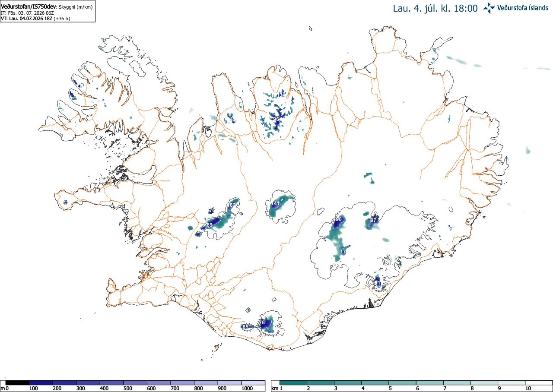Image resolution: width=553 pixels, height=392 pixels.
Task: Pick the 500–600 m legend color swatch
Action: coord(135,383)
